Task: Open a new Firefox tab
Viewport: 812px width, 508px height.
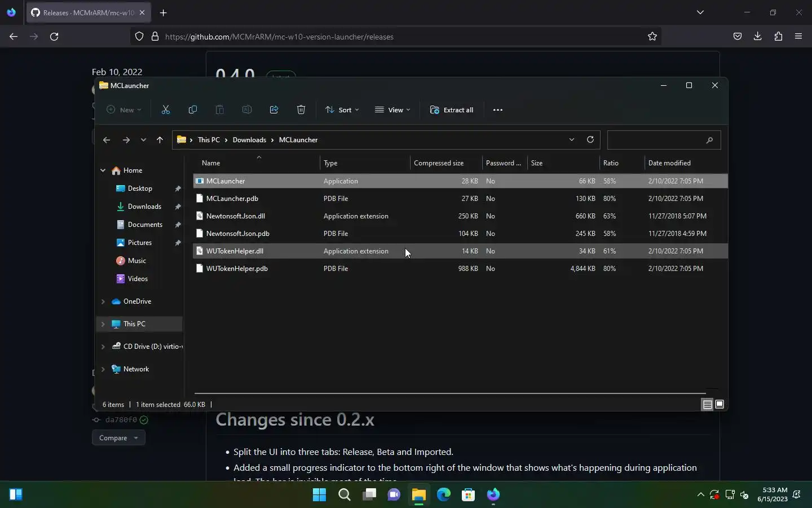Action: point(164,12)
